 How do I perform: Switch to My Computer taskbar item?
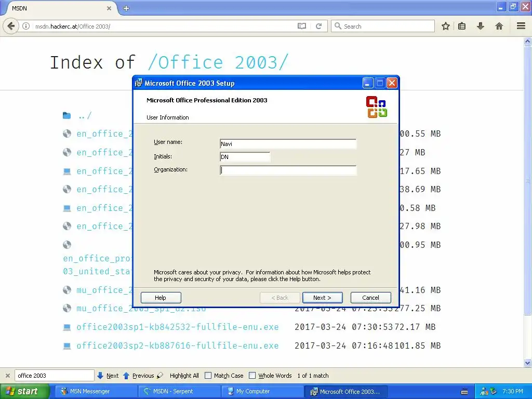point(262,392)
